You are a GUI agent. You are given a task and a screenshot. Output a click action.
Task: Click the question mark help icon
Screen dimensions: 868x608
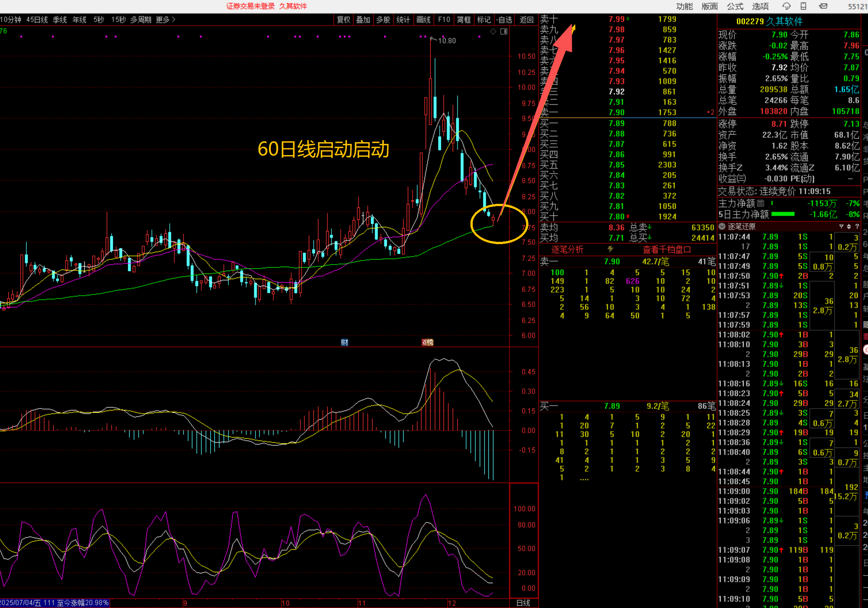click(857, 226)
